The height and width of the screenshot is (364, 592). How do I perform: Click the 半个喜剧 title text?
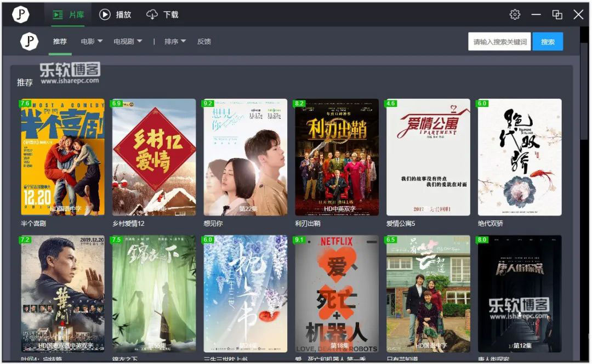[x=33, y=224]
